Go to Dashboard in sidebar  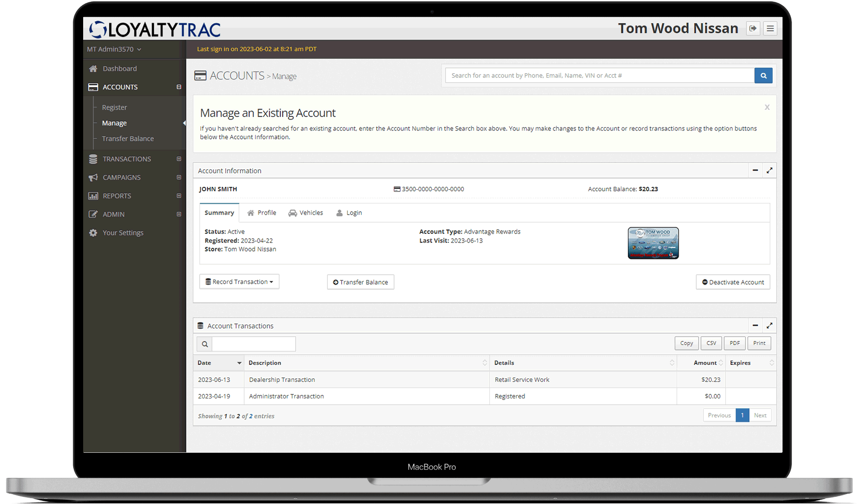120,69
